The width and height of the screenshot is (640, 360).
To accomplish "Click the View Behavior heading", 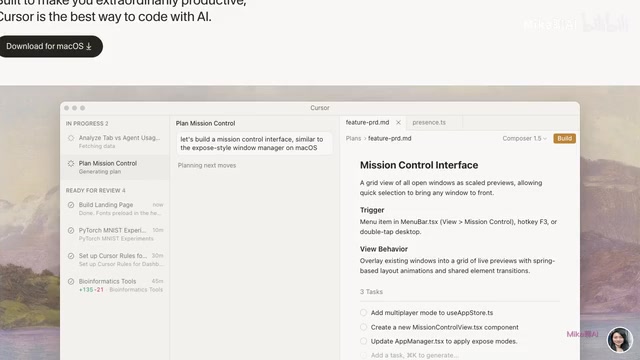I will pyautogui.click(x=384, y=249).
